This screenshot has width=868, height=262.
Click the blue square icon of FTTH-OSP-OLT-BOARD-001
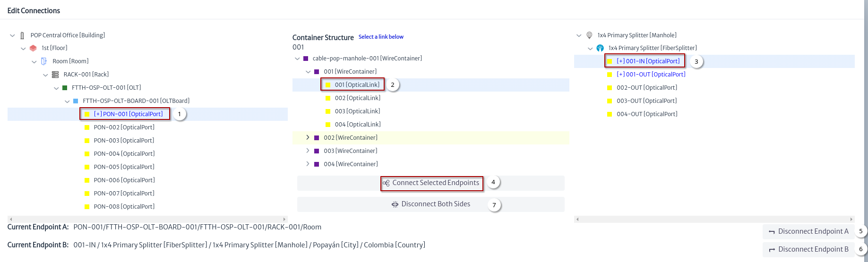point(76,101)
